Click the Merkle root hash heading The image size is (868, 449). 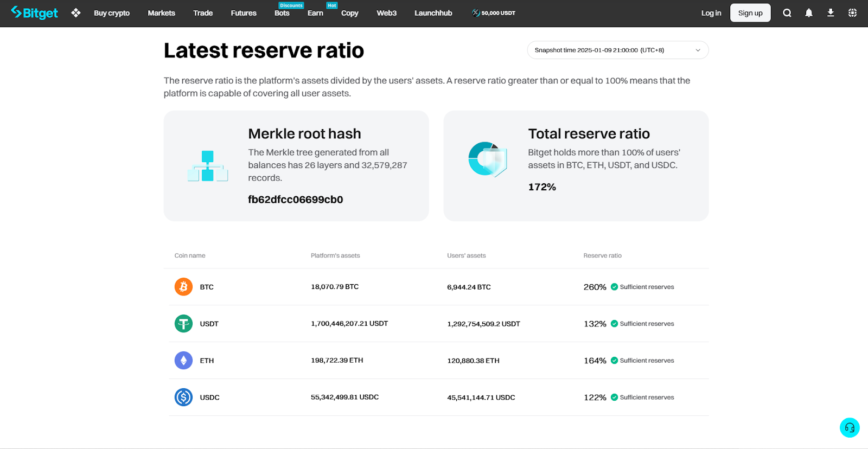304,133
